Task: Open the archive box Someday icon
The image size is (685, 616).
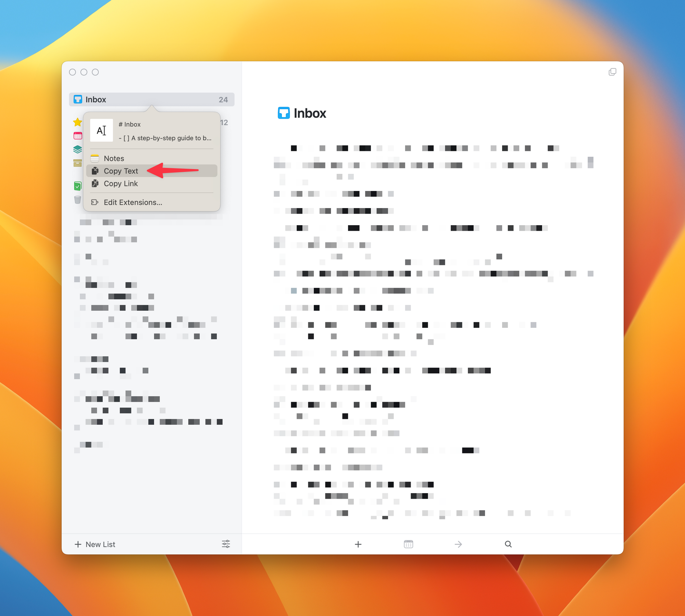Action: (78, 163)
